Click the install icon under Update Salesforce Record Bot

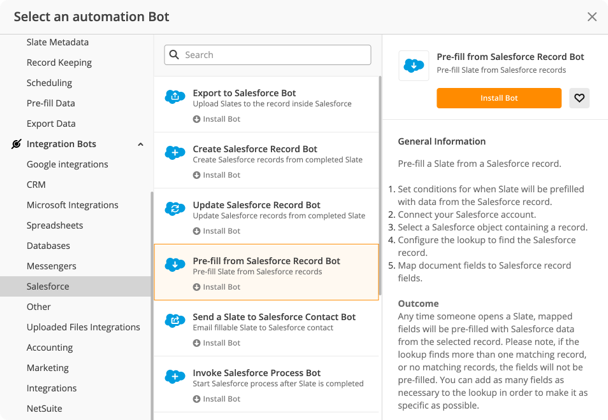(x=197, y=231)
